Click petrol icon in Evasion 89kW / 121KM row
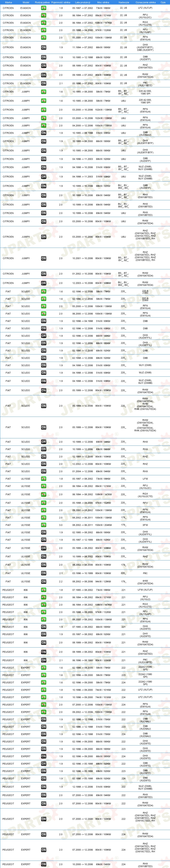Image resolution: width=170 pixels, height=868 pixels. [43, 15]
